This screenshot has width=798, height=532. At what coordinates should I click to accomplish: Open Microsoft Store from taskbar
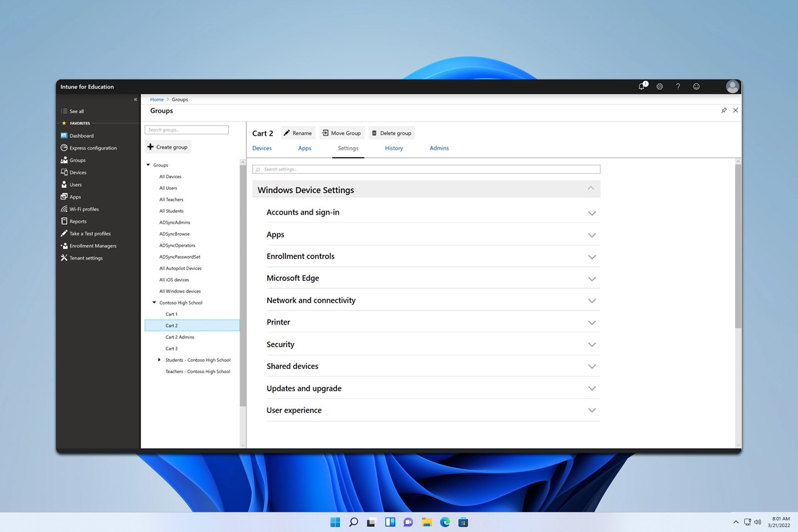click(x=463, y=522)
